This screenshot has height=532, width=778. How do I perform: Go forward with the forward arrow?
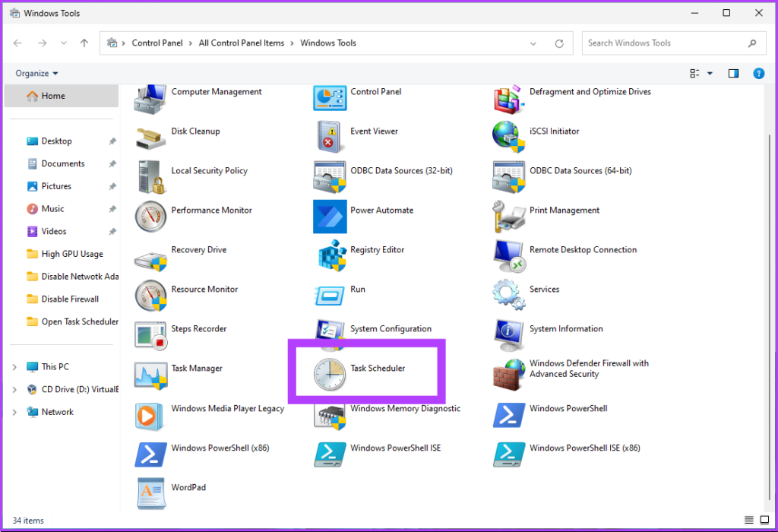click(x=43, y=43)
